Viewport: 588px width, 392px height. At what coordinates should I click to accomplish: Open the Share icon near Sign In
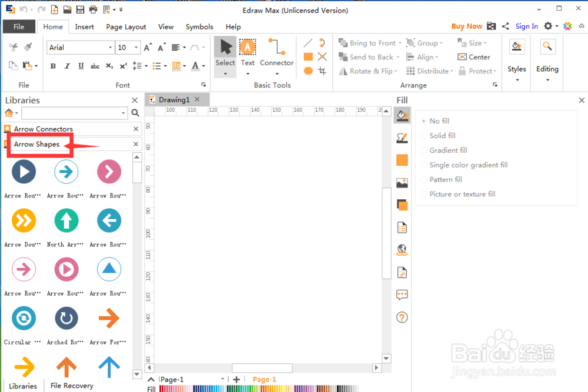[506, 26]
